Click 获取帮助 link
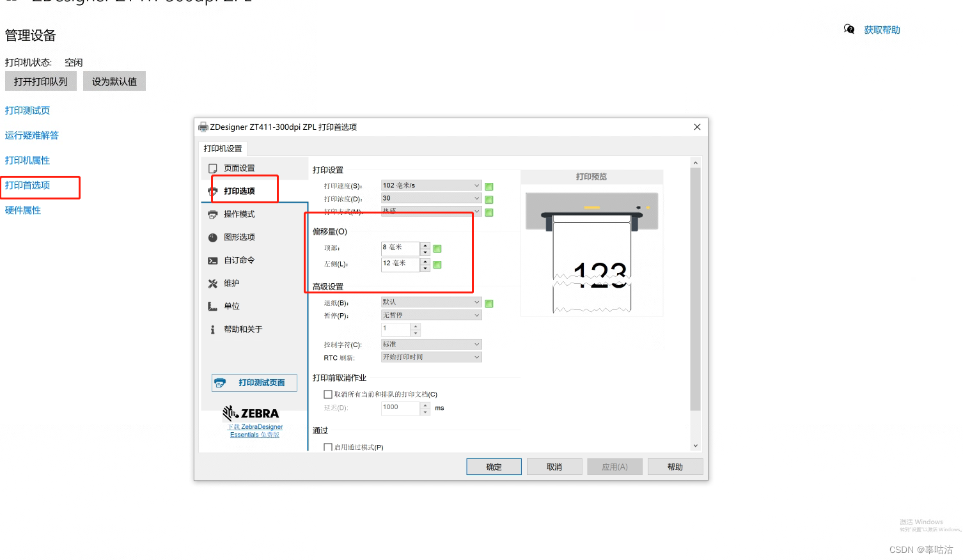 point(882,30)
